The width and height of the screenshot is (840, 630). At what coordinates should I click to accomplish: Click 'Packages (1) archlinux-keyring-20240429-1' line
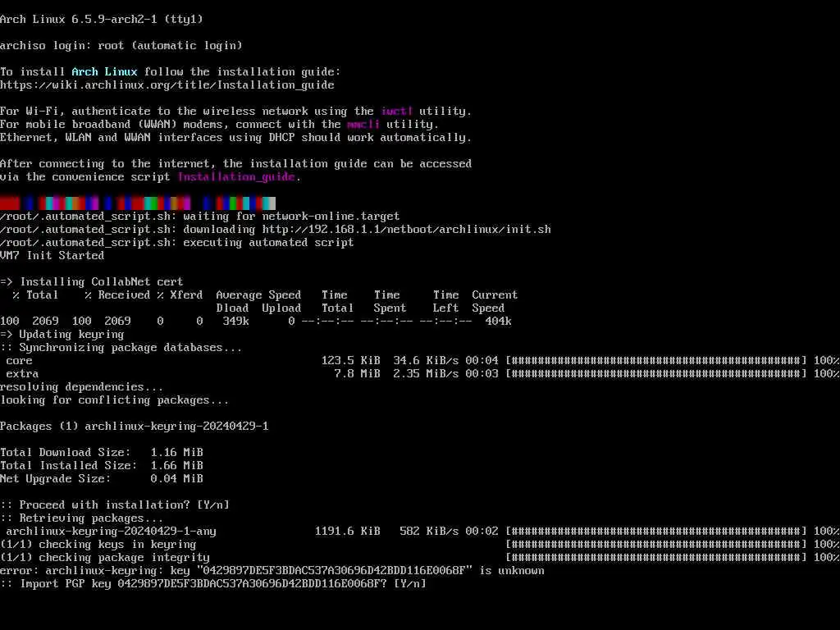(x=135, y=427)
